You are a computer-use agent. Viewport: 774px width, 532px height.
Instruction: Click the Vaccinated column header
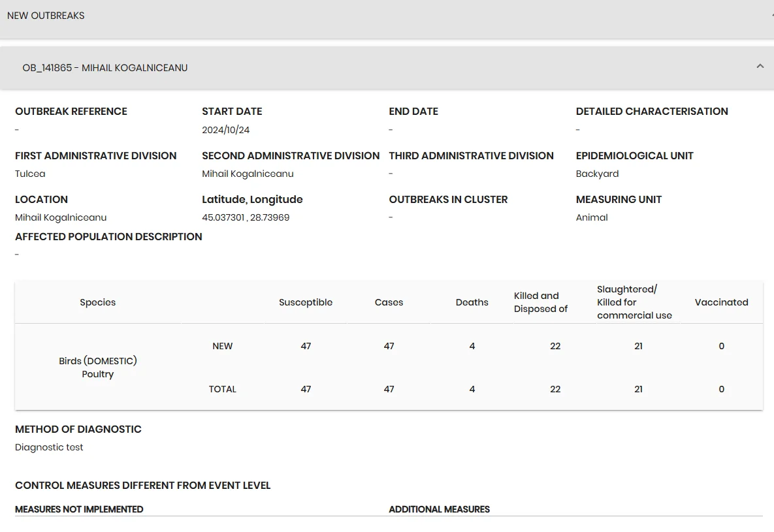pyautogui.click(x=721, y=302)
